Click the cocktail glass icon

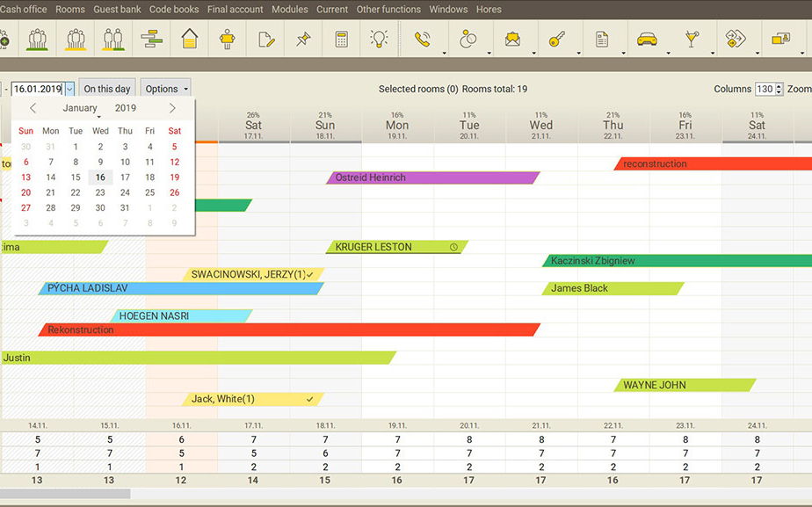click(692, 40)
